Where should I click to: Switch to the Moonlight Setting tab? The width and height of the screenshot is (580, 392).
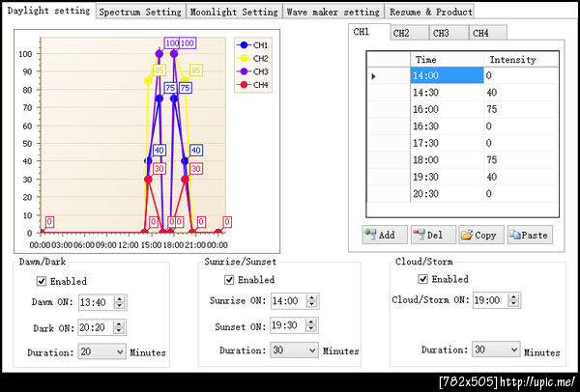[234, 12]
